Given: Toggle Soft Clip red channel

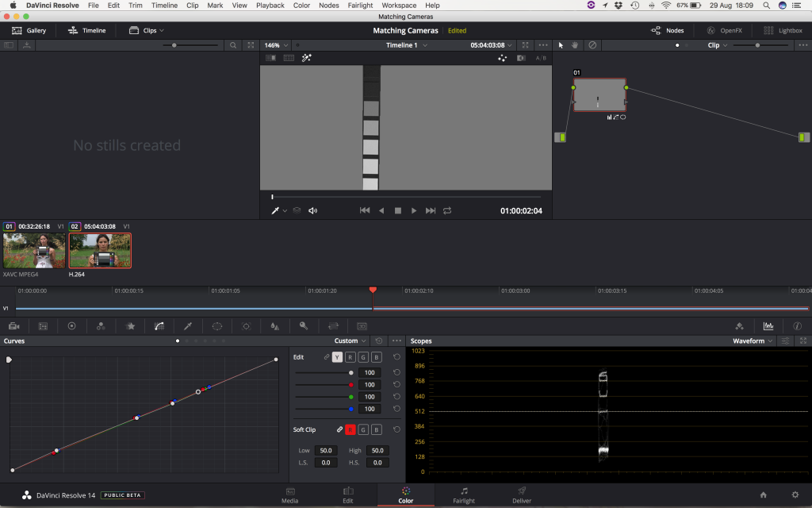Looking at the screenshot, I should [x=350, y=429].
